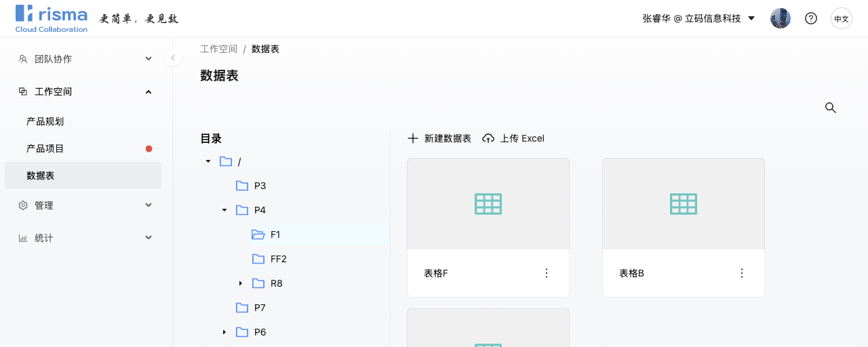868x347 pixels.
Task: Select the P3 folder label
Action: pyautogui.click(x=260, y=186)
